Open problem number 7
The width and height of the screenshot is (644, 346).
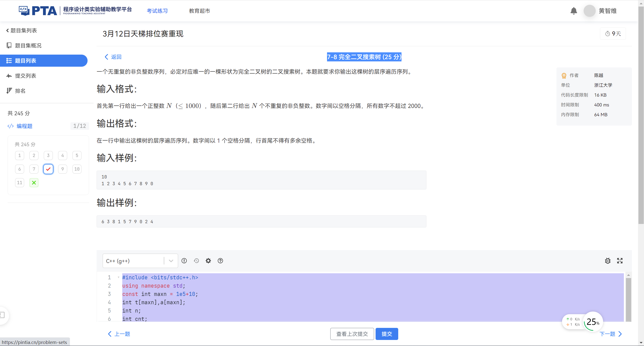tap(34, 169)
